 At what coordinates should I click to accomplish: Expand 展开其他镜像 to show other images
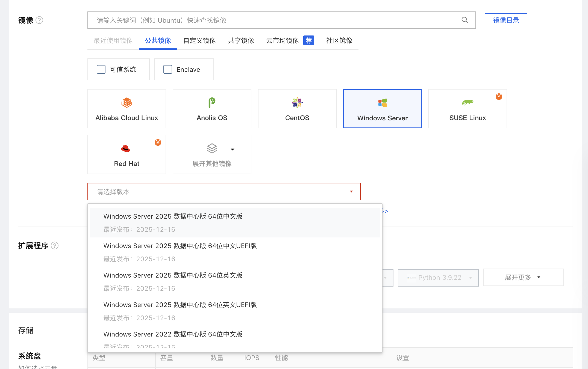[212, 154]
